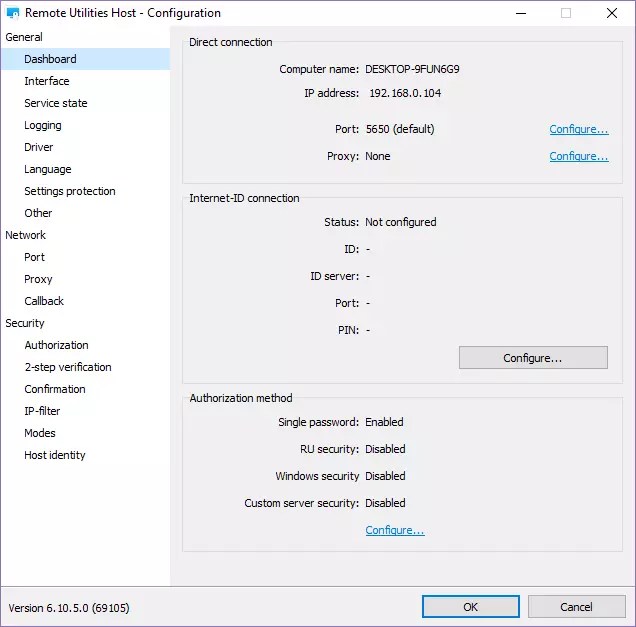Viewport: 636px width, 627px height.
Task: Click the Not configured status text
Action: point(401,222)
